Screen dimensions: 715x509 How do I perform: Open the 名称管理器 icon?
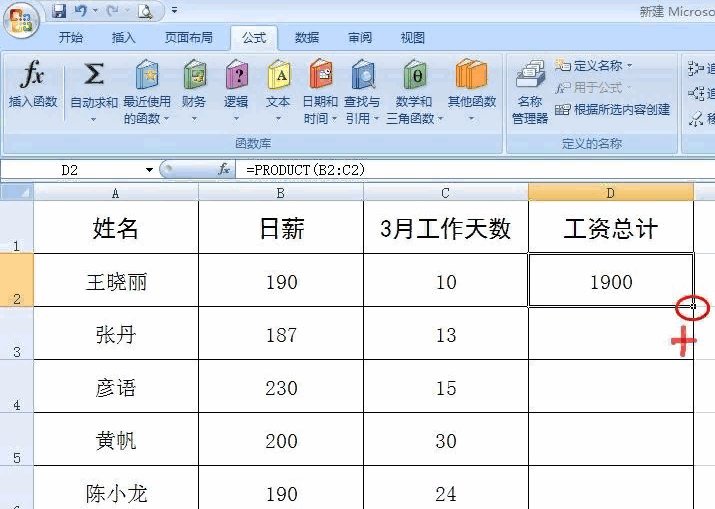coord(530,74)
